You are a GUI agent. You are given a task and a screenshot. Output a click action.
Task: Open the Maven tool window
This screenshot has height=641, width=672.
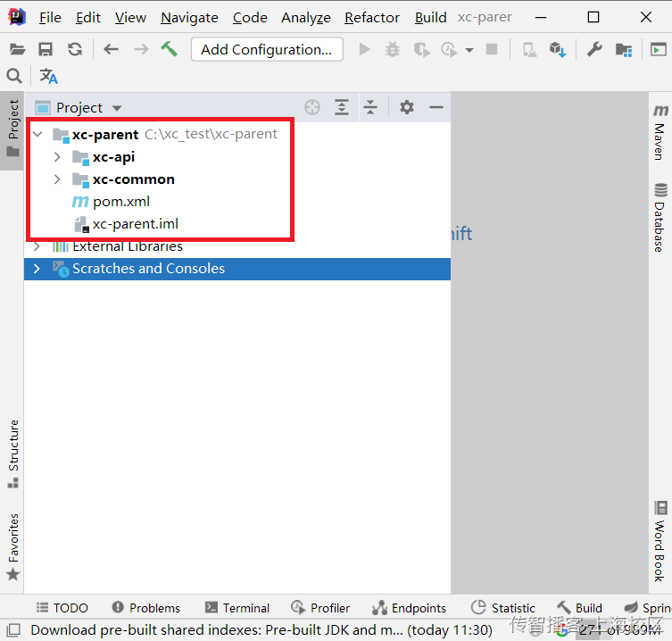pyautogui.click(x=660, y=132)
